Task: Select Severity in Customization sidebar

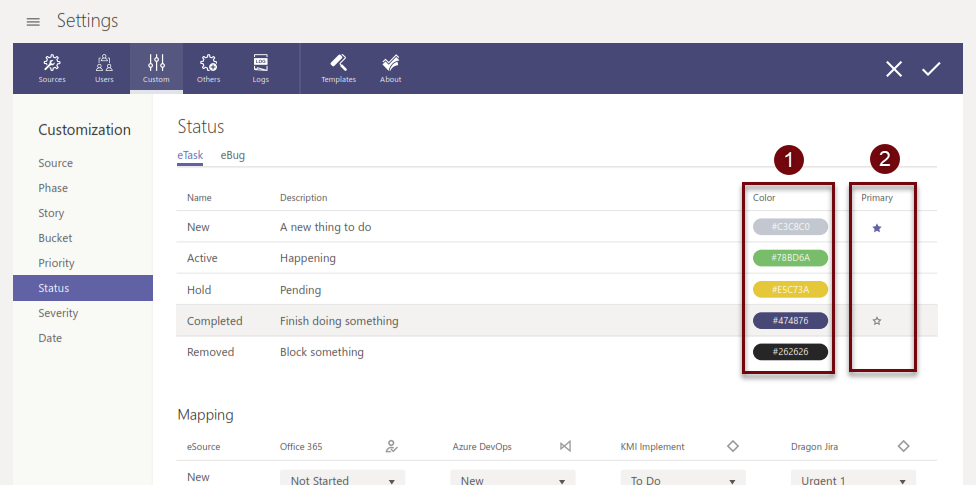Action: (x=58, y=313)
